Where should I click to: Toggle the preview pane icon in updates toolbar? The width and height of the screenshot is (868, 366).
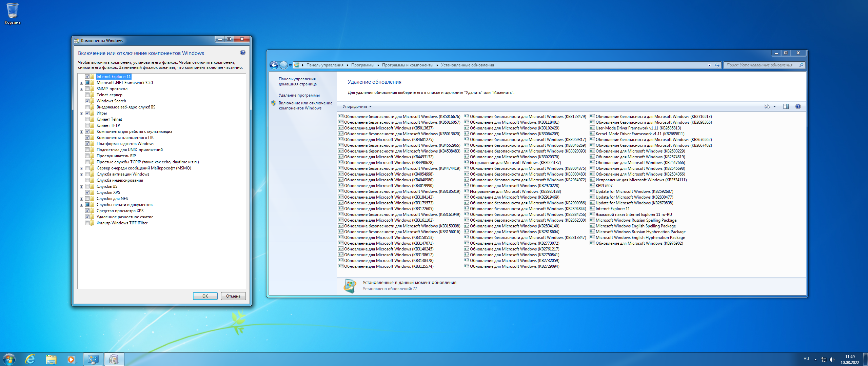(786, 106)
